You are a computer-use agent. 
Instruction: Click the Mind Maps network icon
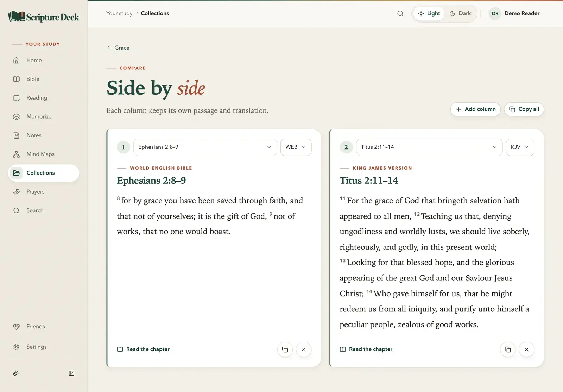pyautogui.click(x=17, y=154)
